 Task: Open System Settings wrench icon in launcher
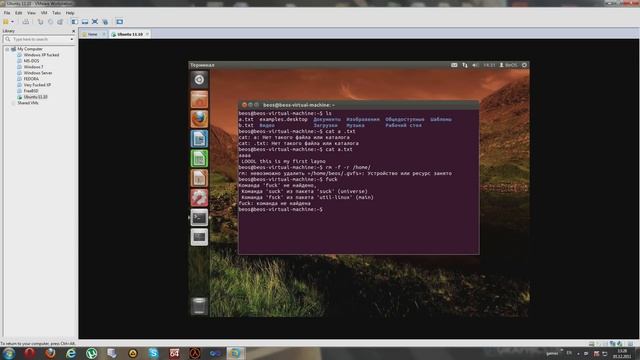tap(199, 198)
